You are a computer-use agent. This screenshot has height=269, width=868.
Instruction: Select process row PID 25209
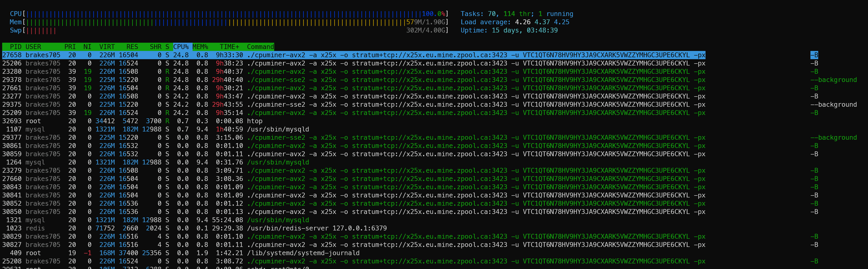[x=410, y=113]
